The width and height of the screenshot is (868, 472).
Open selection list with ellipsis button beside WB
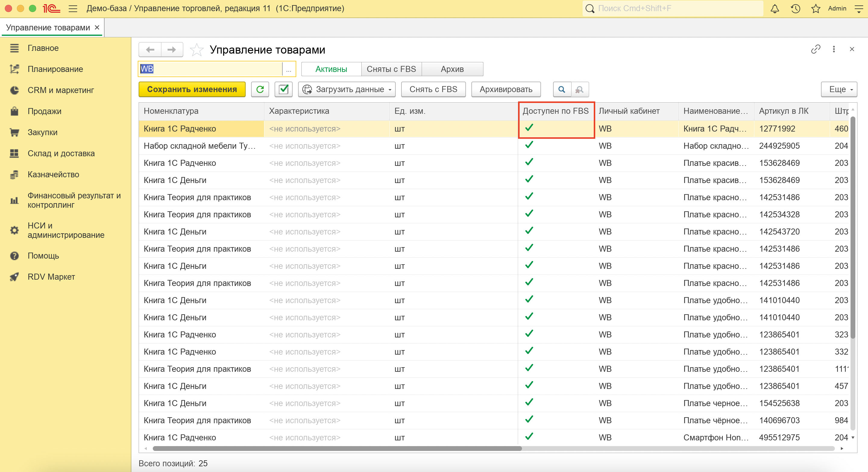289,69
